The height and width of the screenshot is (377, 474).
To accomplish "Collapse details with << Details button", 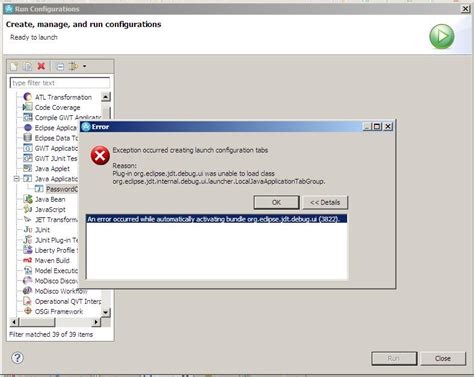I will click(325, 202).
